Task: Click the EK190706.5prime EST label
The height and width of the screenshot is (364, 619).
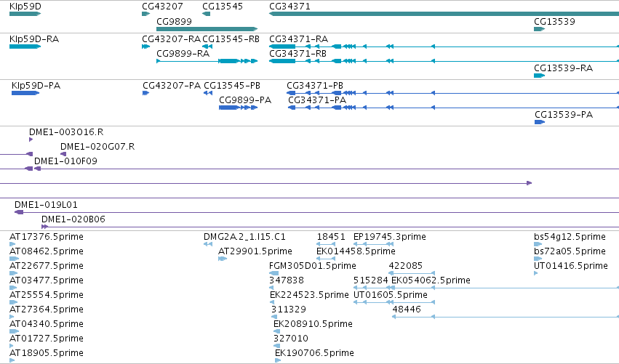Action: 315,353
